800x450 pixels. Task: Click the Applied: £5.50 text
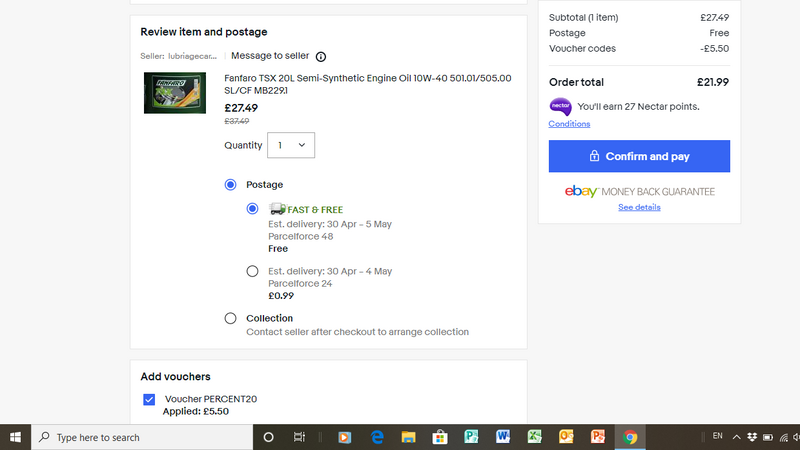(x=195, y=411)
